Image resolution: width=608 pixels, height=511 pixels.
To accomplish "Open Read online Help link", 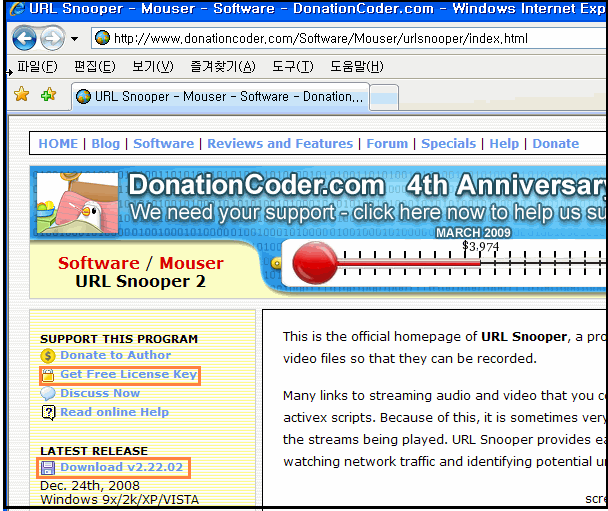I will [114, 412].
